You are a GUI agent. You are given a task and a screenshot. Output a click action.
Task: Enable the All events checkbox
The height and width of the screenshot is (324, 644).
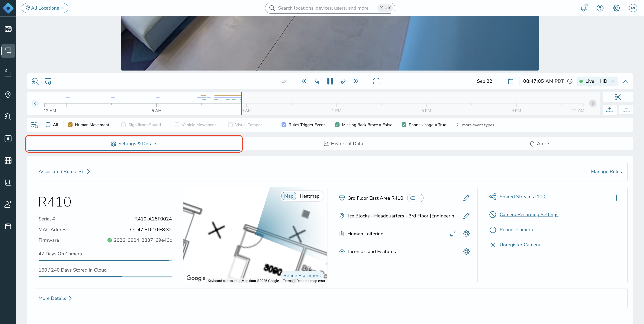pyautogui.click(x=48, y=125)
